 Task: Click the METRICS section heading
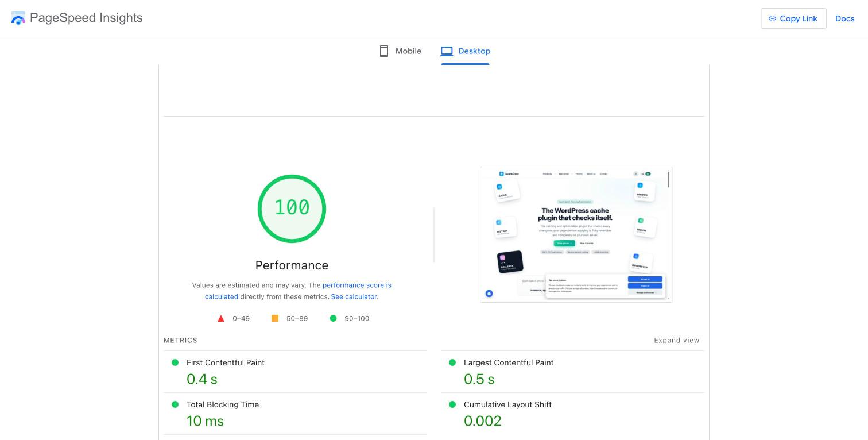tap(180, 340)
